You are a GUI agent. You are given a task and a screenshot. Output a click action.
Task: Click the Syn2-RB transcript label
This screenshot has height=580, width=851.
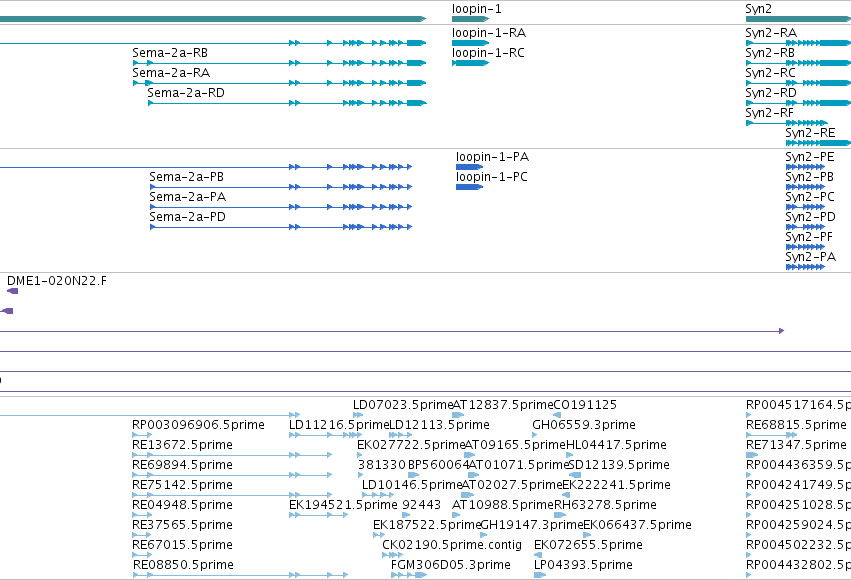pyautogui.click(x=770, y=53)
